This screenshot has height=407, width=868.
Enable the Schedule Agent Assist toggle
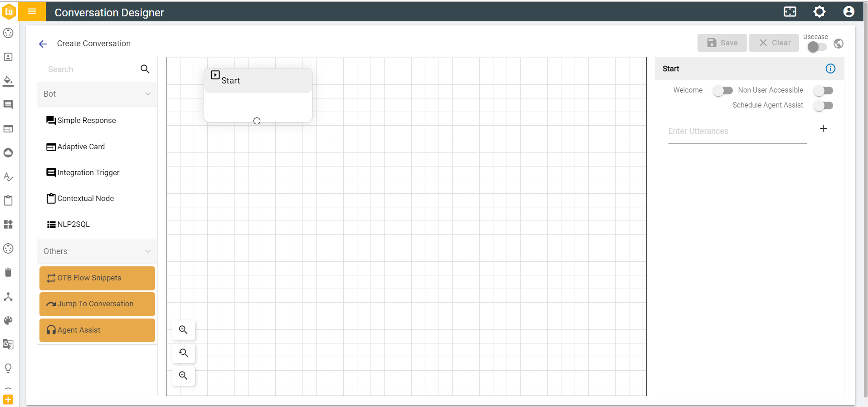click(823, 106)
